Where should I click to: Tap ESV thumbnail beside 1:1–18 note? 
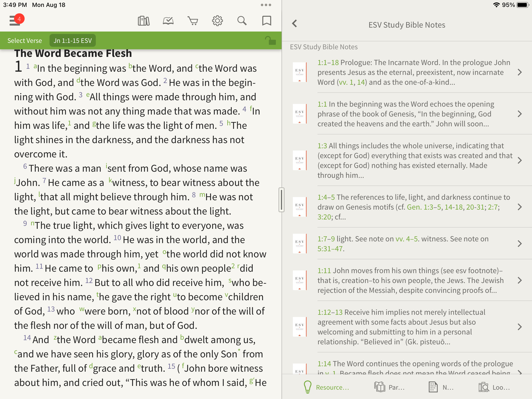300,72
